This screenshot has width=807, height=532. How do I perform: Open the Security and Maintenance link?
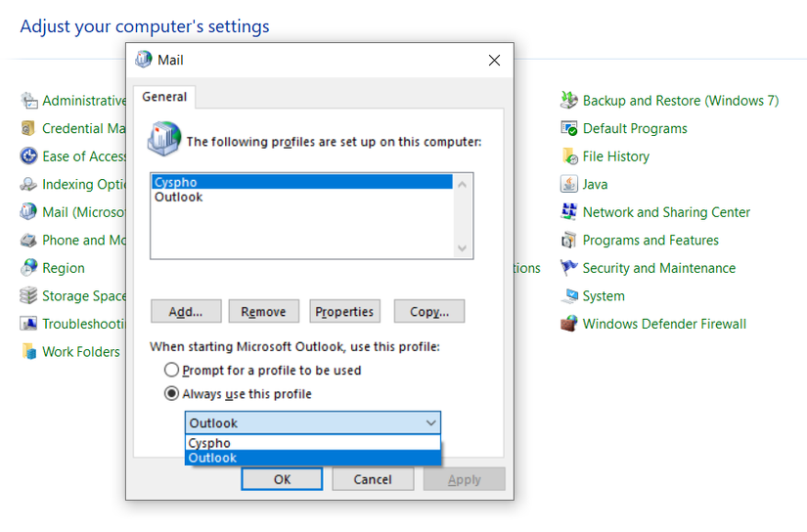click(658, 268)
